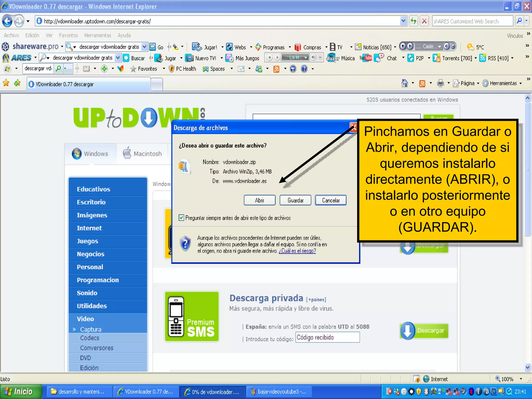The image size is (532, 399).
Task: Click the TV icon in shareware.pro toolbar
Action: (x=332, y=47)
